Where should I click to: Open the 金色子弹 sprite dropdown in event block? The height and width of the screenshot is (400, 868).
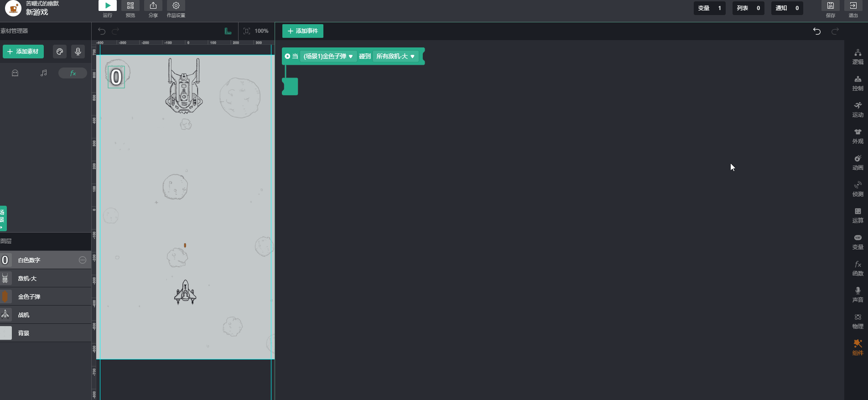click(x=328, y=56)
